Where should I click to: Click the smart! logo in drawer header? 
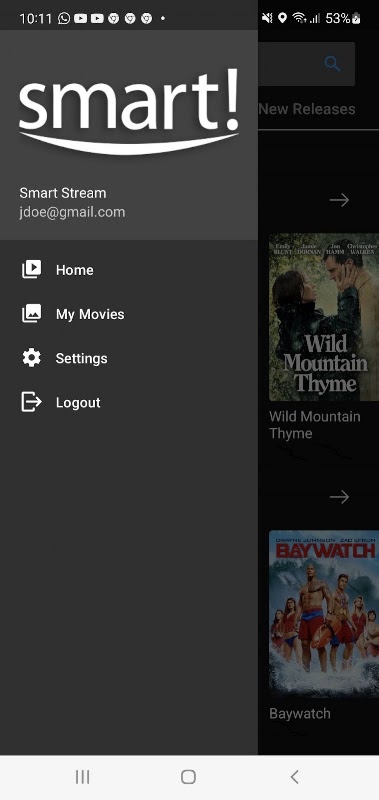(x=129, y=112)
